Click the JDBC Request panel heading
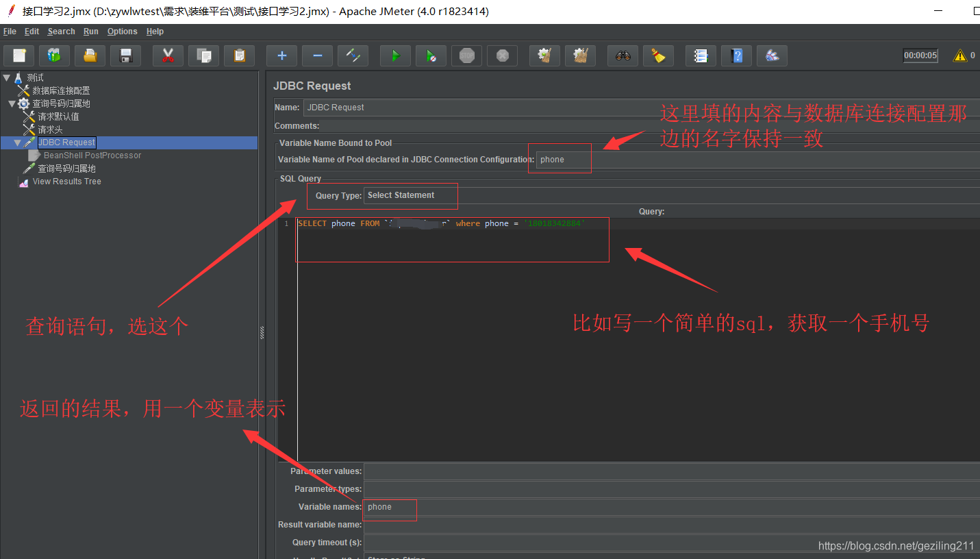The width and height of the screenshot is (980, 559). tap(312, 86)
